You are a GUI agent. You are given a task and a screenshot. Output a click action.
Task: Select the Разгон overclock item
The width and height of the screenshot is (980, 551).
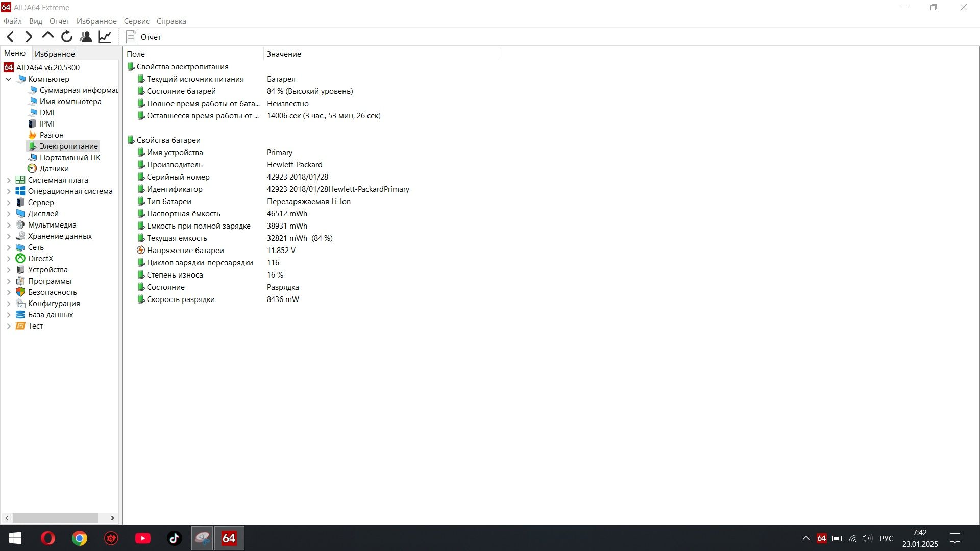pos(46,135)
